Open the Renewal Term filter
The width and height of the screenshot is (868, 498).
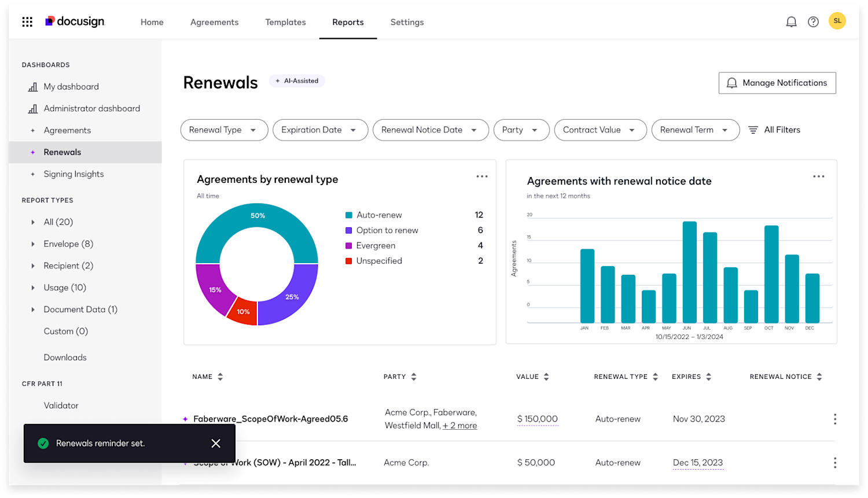[696, 130]
